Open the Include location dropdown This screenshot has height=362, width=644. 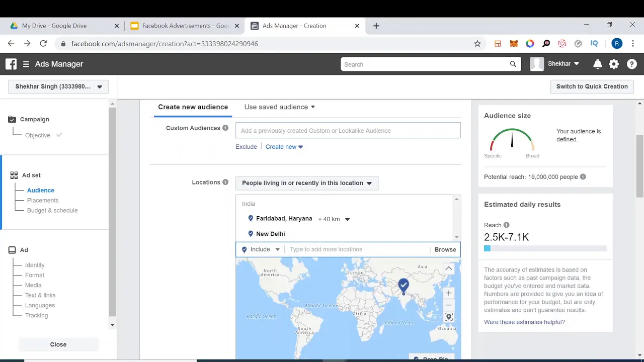click(261, 249)
